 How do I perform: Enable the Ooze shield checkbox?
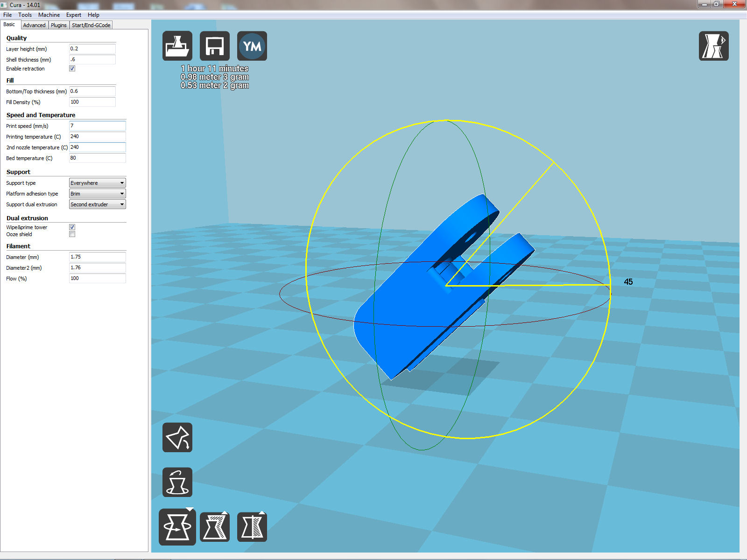click(72, 234)
